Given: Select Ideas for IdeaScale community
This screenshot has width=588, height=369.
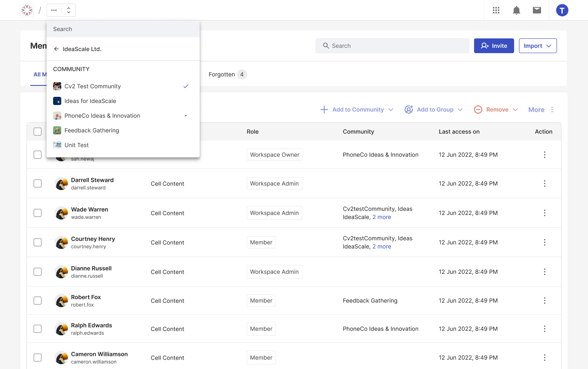Looking at the screenshot, I should (90, 101).
